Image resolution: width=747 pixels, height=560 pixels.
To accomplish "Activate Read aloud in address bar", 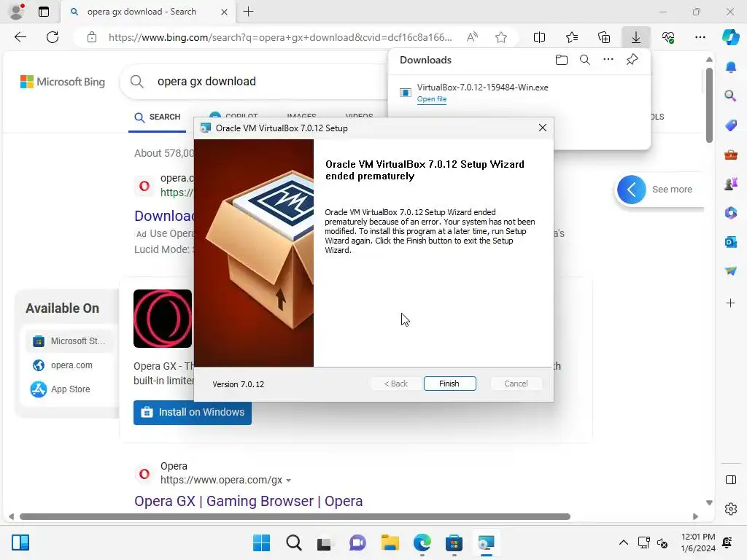I will [x=472, y=37].
